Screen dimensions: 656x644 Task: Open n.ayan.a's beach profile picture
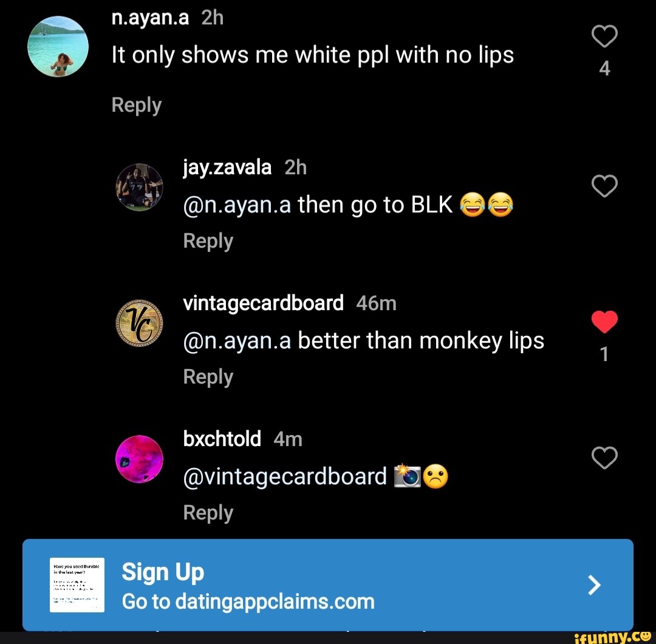point(58,46)
